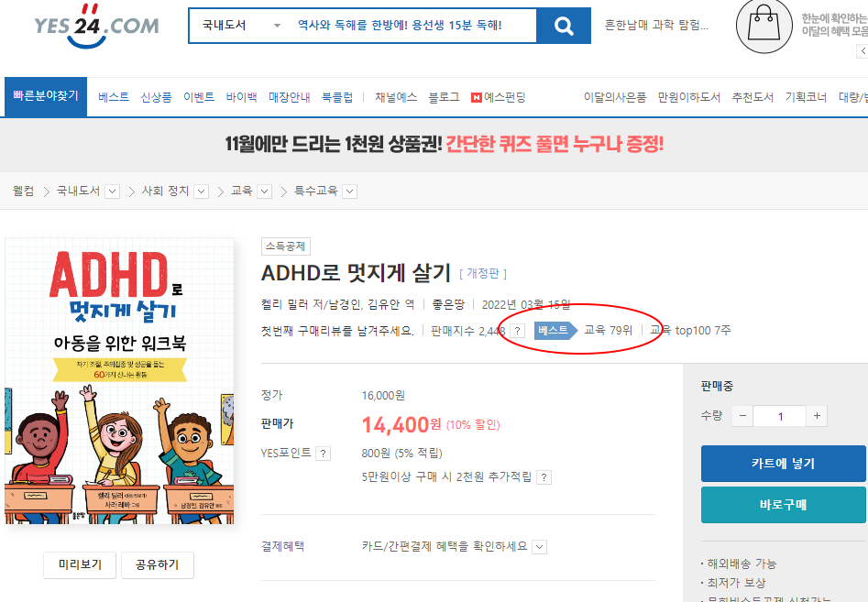
Task: Expand 교육 breadcrumb dropdown arrow
Action: coord(265,192)
